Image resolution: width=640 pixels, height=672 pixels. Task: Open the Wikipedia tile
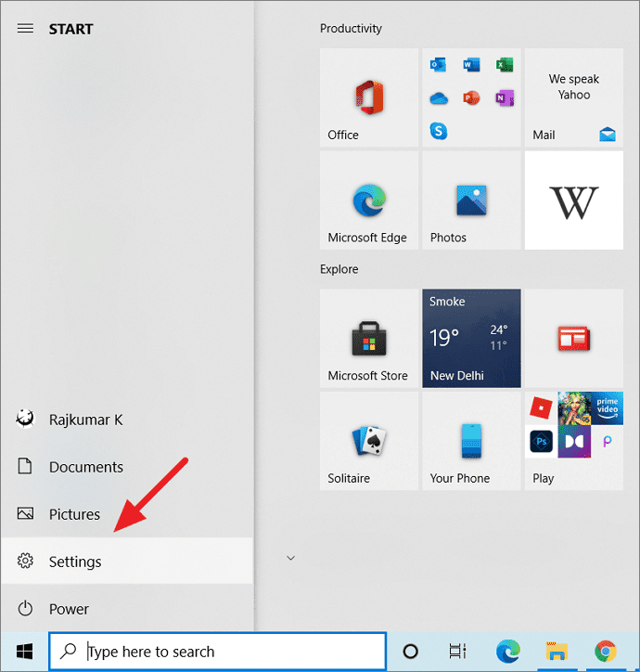pos(574,200)
